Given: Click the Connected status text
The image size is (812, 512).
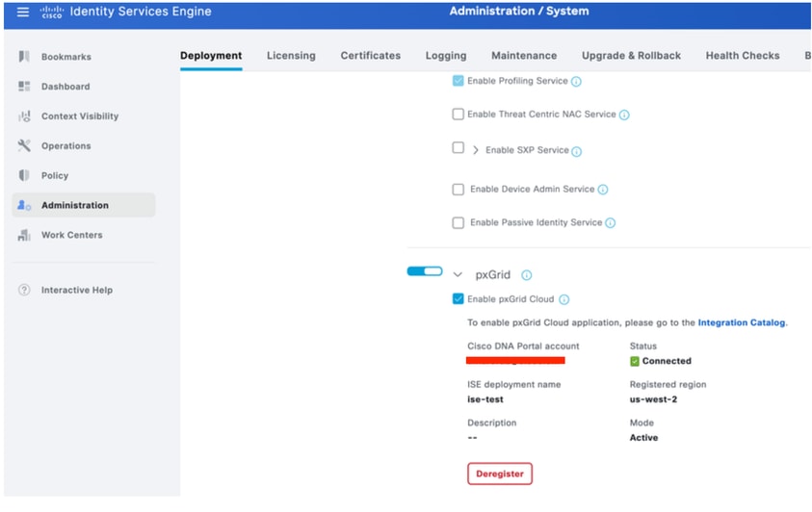Looking at the screenshot, I should pos(667,361).
